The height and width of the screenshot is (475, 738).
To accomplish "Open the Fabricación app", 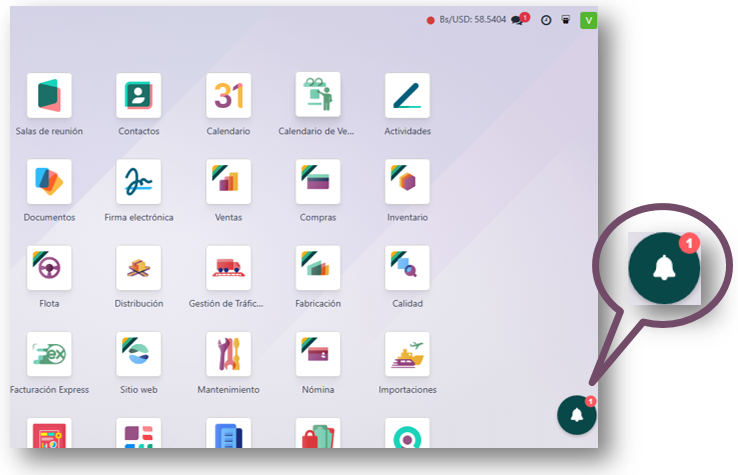I will pyautogui.click(x=318, y=268).
